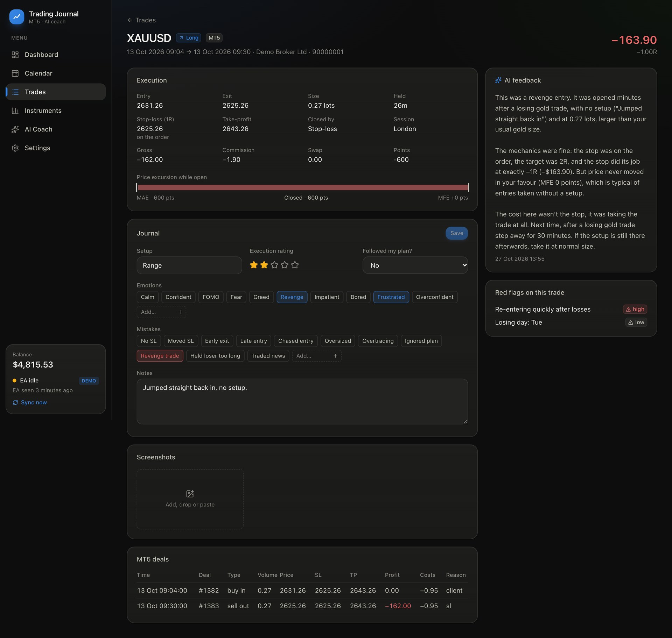Image resolution: width=672 pixels, height=638 pixels.
Task: Click the Add, drop or paste screenshot area
Action: 190,499
